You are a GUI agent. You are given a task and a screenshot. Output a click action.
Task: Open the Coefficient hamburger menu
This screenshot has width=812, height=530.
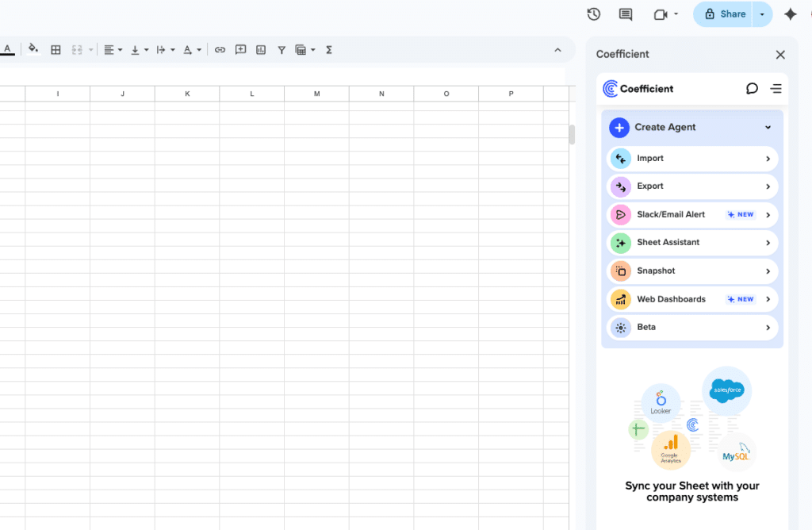[x=776, y=89]
